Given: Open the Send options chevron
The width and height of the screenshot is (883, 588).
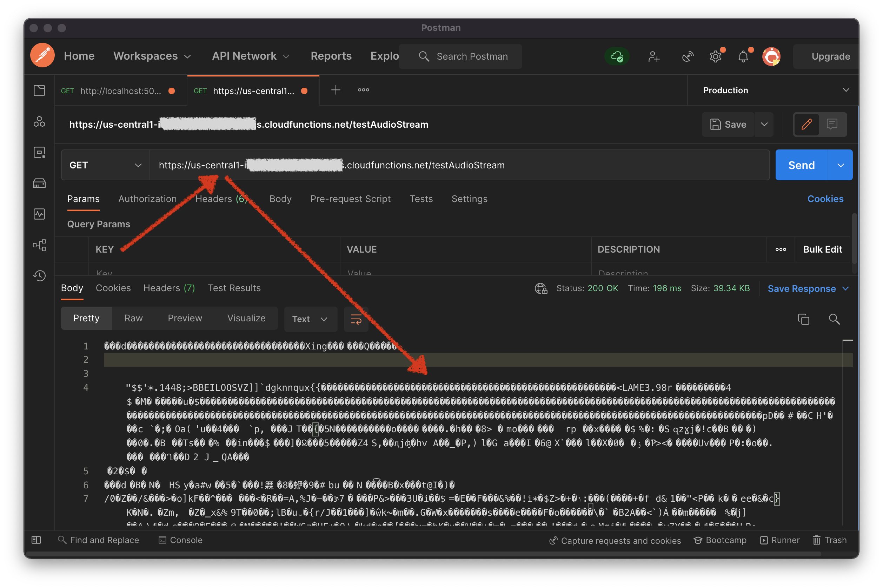Looking at the screenshot, I should (x=841, y=165).
